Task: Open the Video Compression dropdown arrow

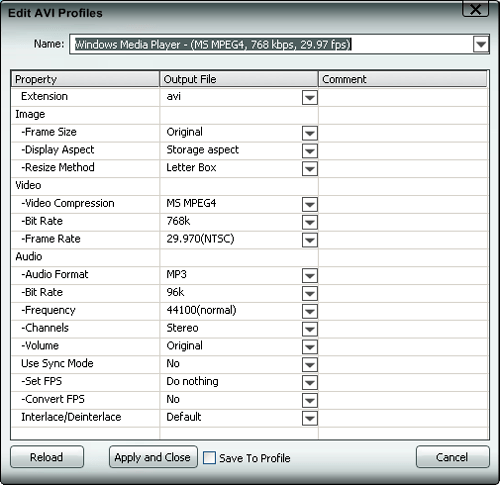Action: [x=310, y=204]
